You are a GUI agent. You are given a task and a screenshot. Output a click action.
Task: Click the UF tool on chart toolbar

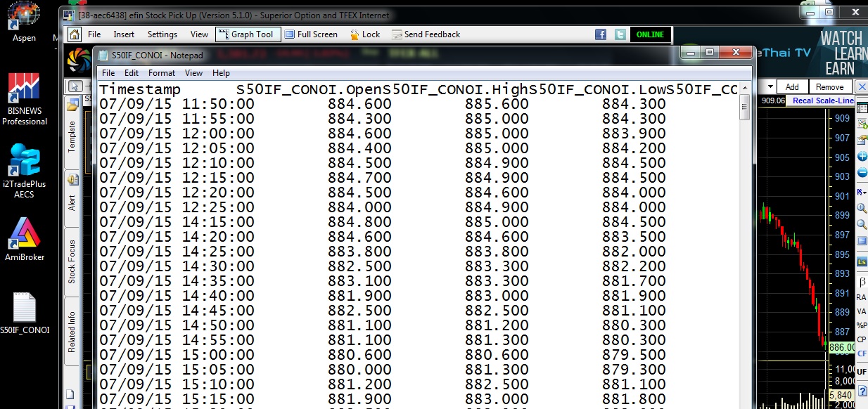[862, 371]
